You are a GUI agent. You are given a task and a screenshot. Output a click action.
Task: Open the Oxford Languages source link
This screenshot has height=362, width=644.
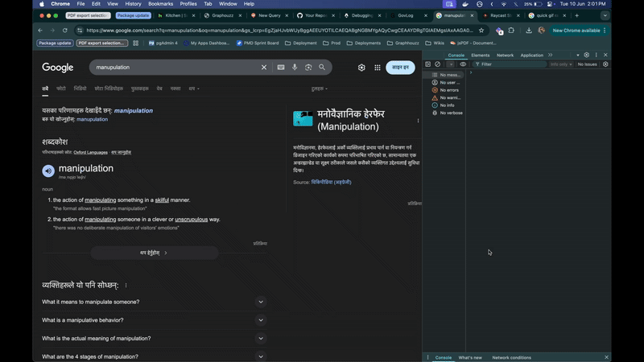click(90, 152)
